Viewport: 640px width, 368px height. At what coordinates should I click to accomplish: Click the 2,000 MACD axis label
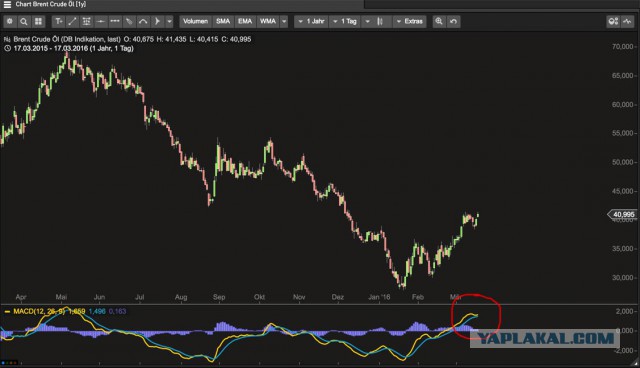[624, 311]
